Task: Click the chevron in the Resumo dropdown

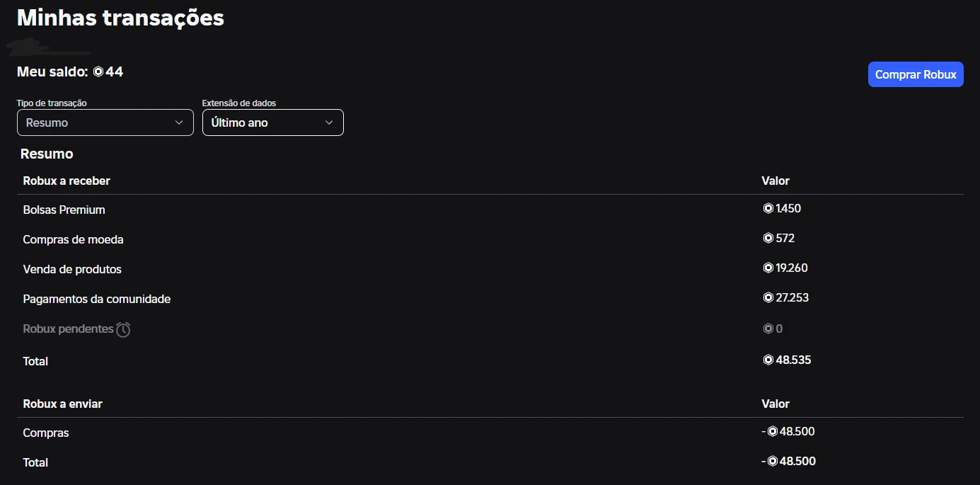Action: click(178, 122)
